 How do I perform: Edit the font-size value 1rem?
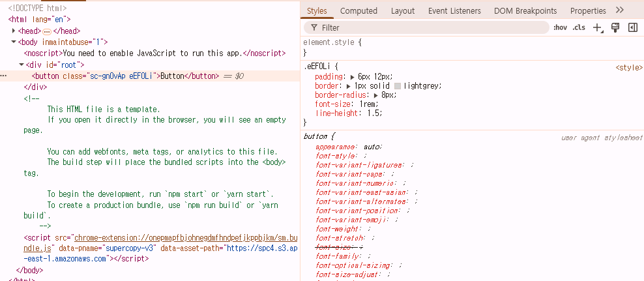368,104
